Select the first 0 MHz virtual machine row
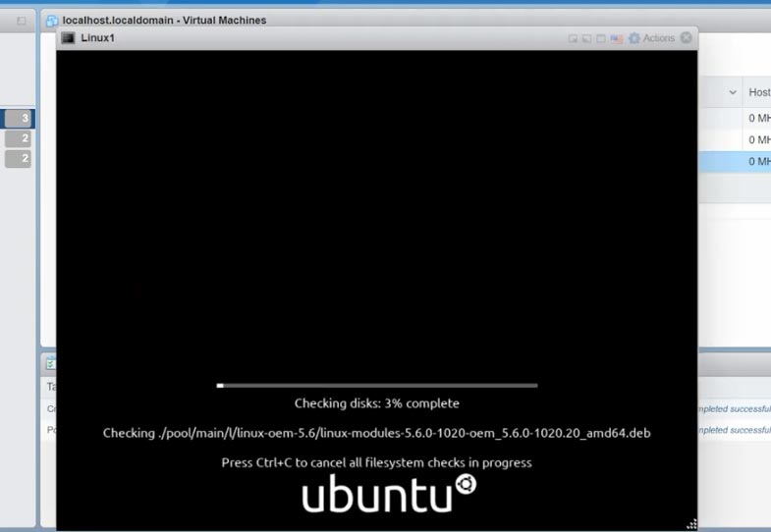 click(x=735, y=118)
